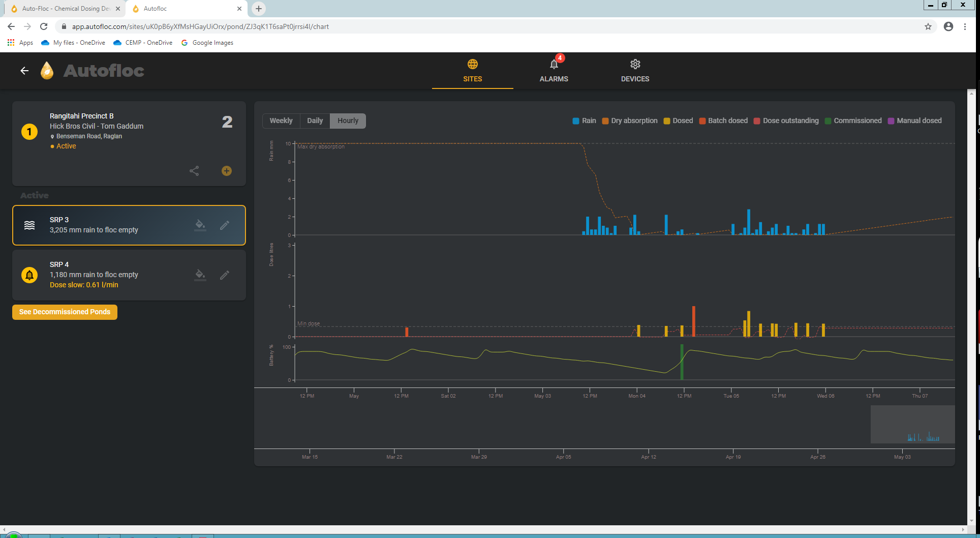Click the fill bucket icon for SRP 3
The image size is (980, 538).
(x=200, y=225)
